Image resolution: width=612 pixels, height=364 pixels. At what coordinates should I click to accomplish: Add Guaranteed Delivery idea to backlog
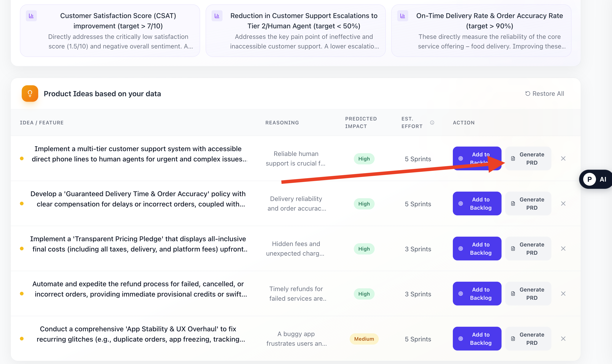coord(477,203)
